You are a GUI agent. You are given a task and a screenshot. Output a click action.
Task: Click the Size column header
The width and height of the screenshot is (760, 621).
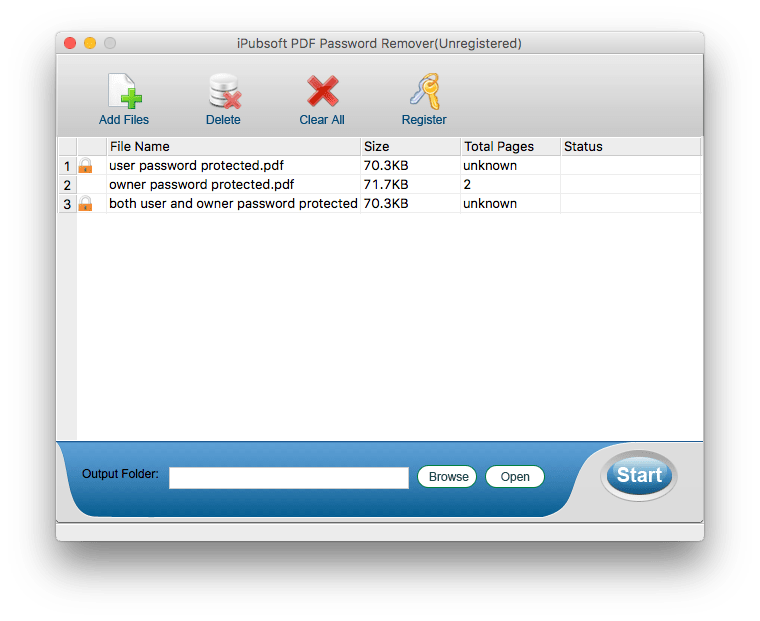(411, 146)
